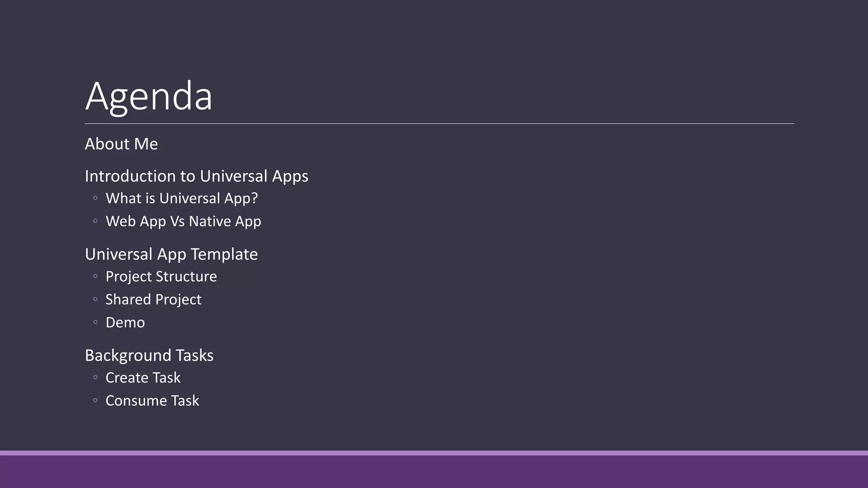Click the dark purple footer bar
This screenshot has height=488, width=868.
[434, 472]
